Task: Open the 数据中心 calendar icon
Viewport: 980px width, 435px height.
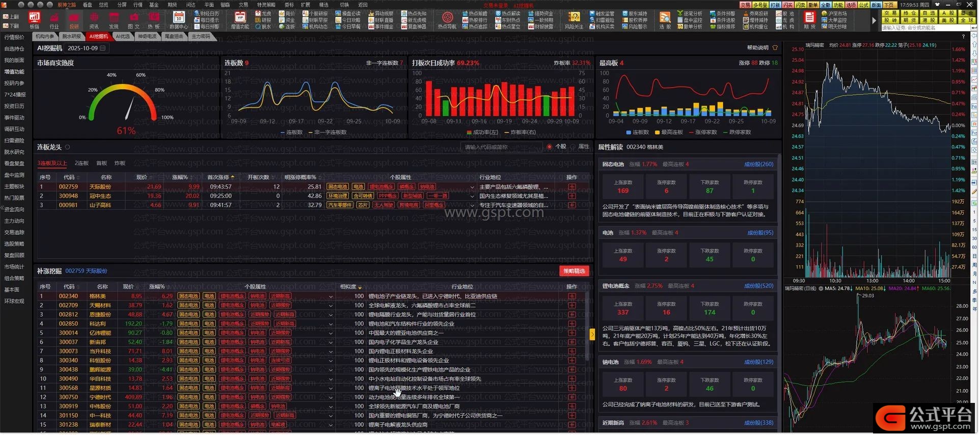Action: coord(178,18)
